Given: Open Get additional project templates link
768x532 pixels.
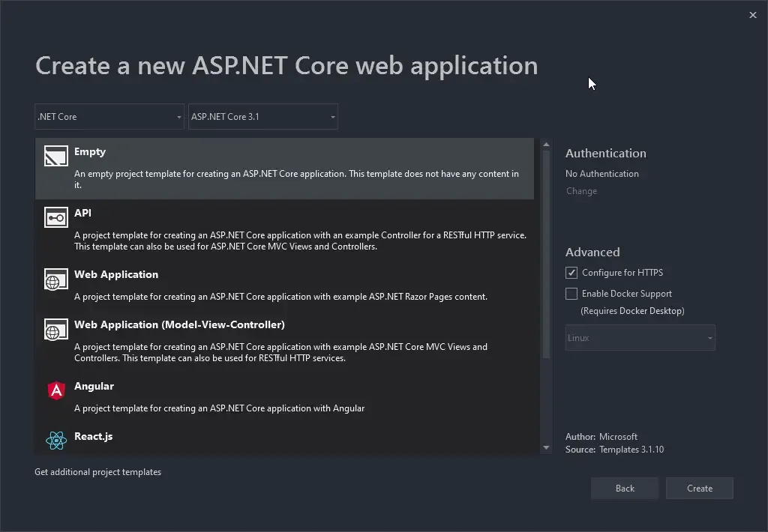Looking at the screenshot, I should click(x=98, y=471).
